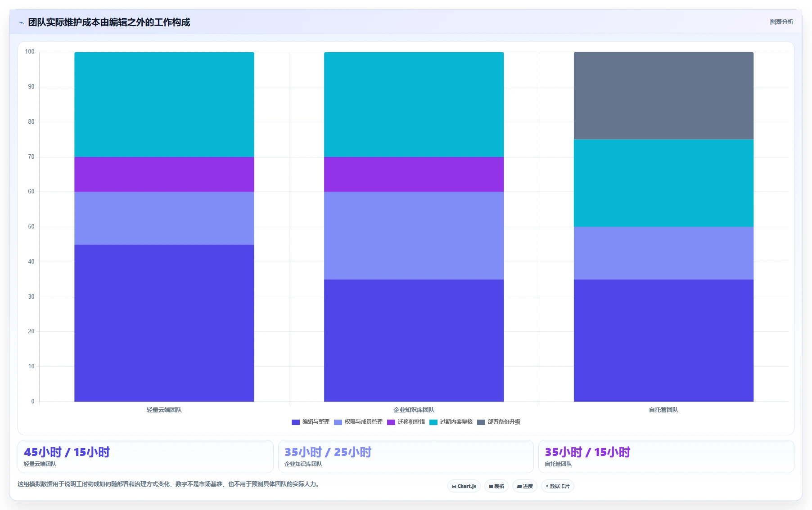Viewport: 812px width, 510px height.
Task: Click the 自托管团队 x-axis label
Action: coord(663,410)
